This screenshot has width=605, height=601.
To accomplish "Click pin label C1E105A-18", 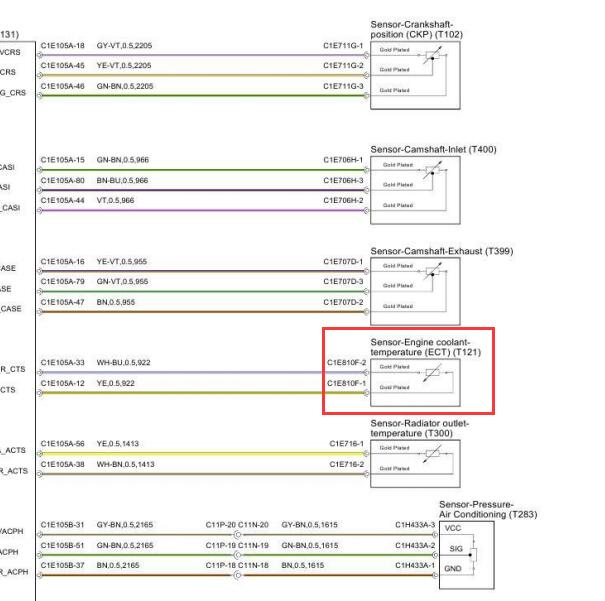I will (x=63, y=46).
